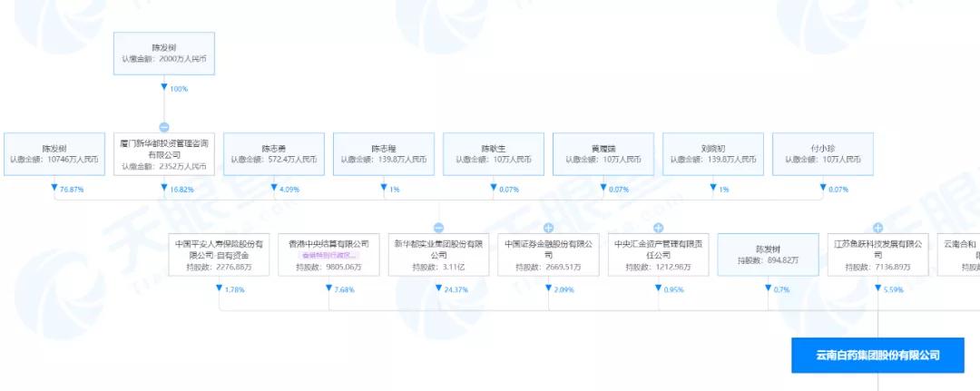Viewport: 980px width, 391px height.
Task: Select the 厦门新华都投资管理咨询有限公司 node
Action: (x=163, y=153)
